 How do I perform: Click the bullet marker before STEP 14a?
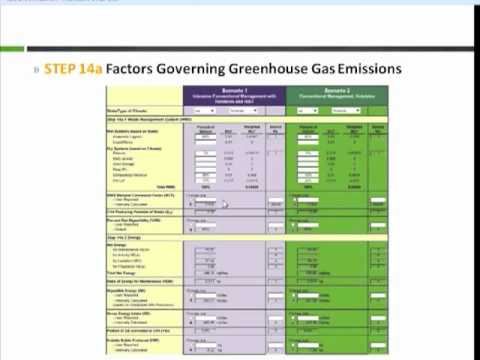[37, 70]
